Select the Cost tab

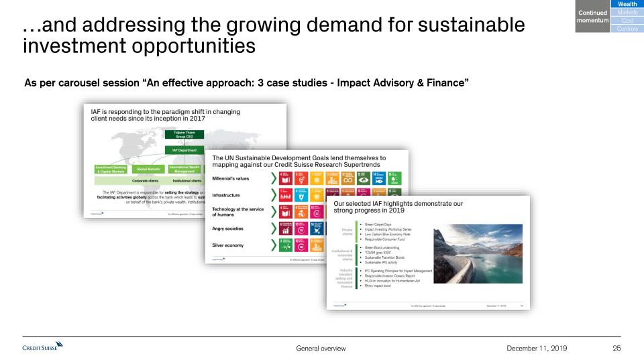tap(627, 21)
